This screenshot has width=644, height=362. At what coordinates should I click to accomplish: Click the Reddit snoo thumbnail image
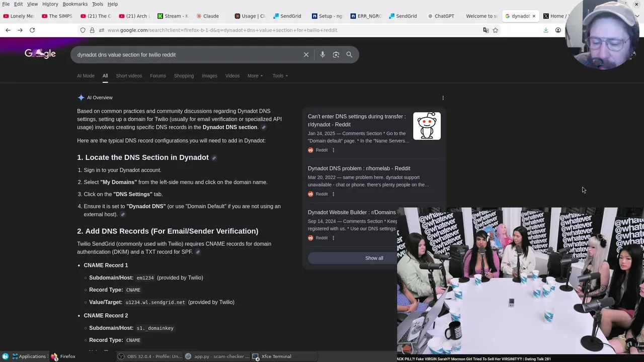[x=427, y=126]
